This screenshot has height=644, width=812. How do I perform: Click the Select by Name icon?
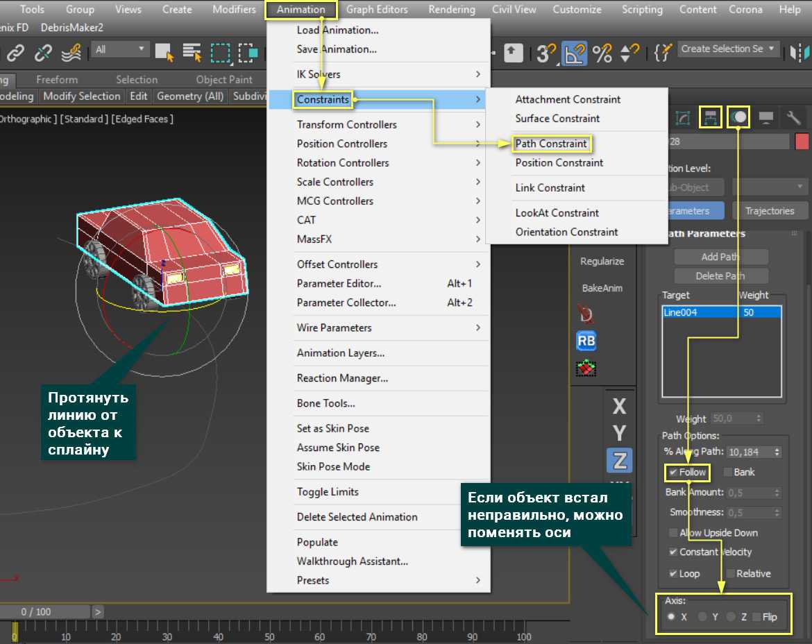pyautogui.click(x=192, y=52)
